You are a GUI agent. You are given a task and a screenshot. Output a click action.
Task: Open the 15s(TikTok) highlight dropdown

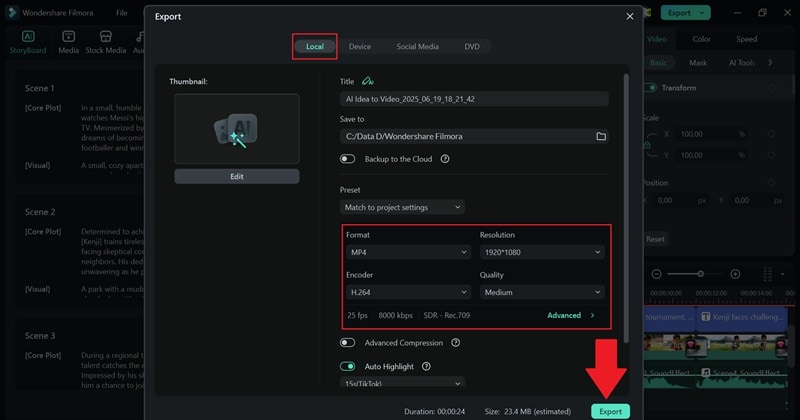pyautogui.click(x=402, y=383)
